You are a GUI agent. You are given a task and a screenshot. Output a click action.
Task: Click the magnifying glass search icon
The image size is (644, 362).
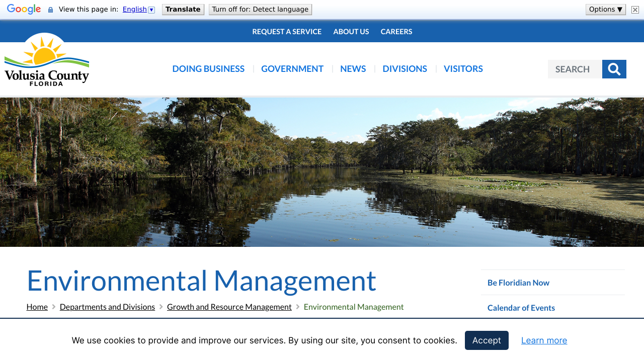point(614,69)
